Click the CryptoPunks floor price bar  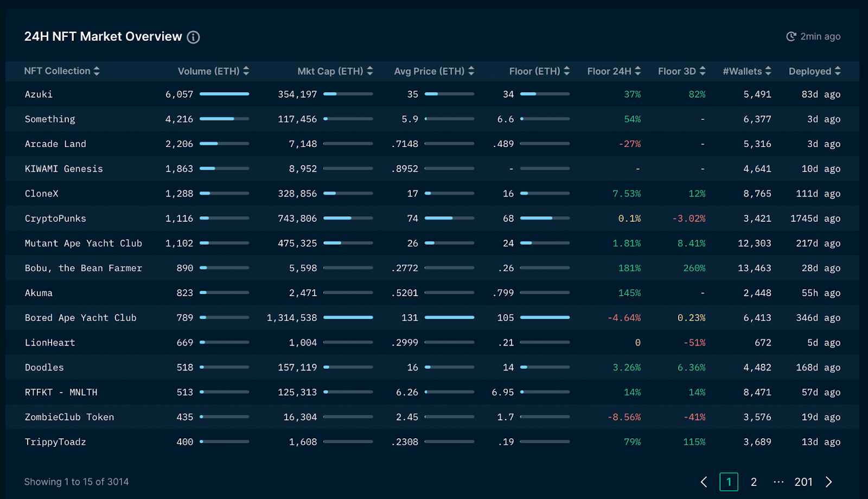[x=545, y=218]
